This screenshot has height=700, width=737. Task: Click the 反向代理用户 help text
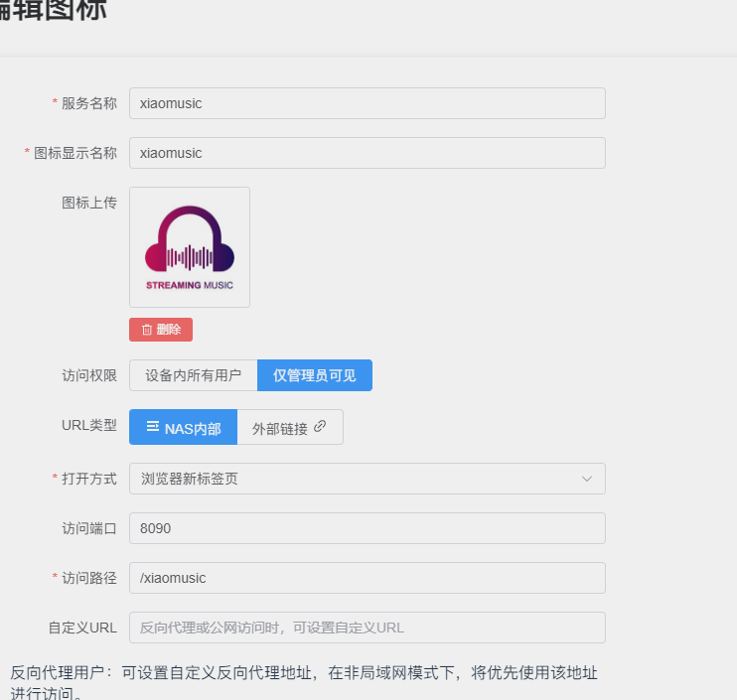tap(304, 682)
